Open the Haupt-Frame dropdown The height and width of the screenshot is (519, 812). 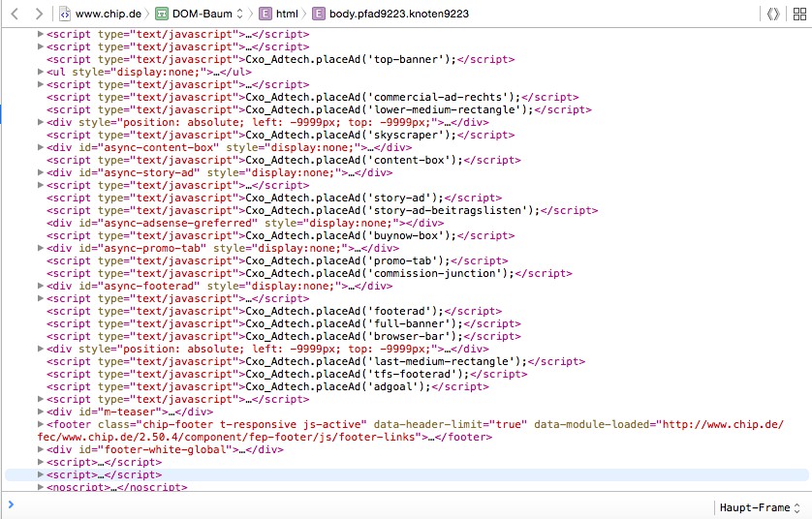coord(760,507)
